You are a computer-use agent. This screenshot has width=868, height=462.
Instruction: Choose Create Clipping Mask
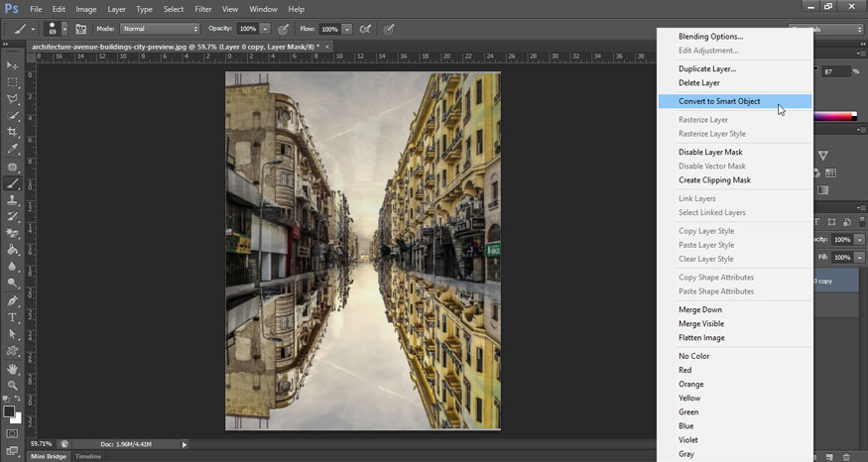(735, 179)
